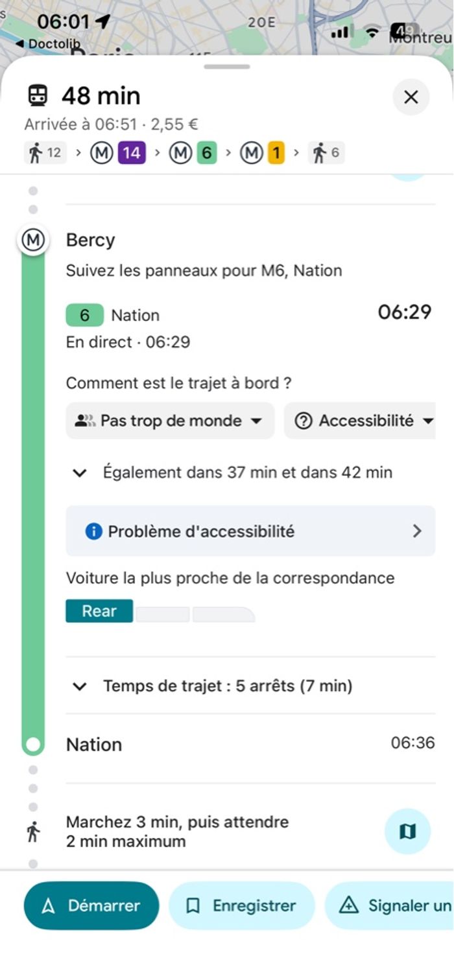Viewport: 454px width, 980px height.
Task: Tap the sheet drag handle at top
Action: (x=226, y=66)
